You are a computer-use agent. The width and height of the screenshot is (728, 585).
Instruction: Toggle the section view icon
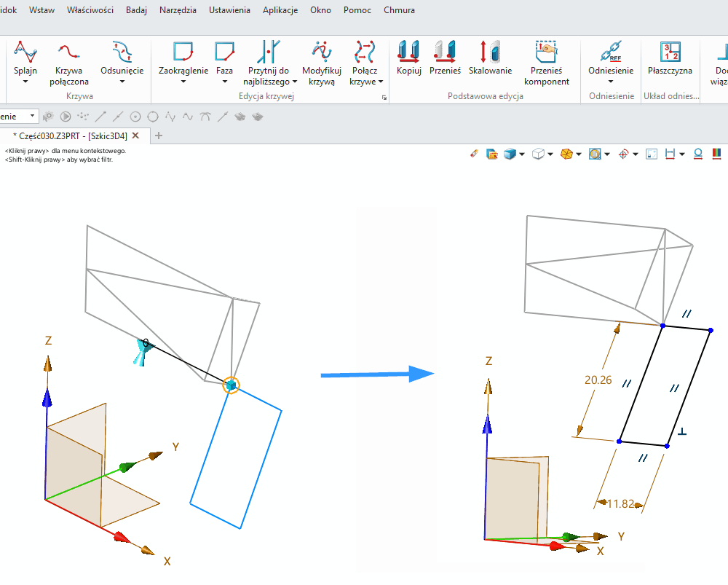[x=596, y=154]
